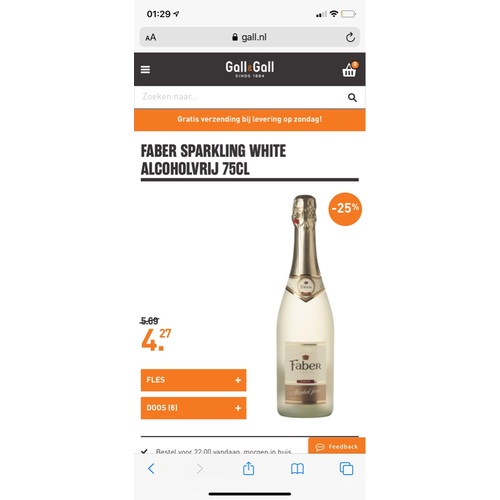Image resolution: width=500 pixels, height=500 pixels.
Task: Tap the gall.nl address bar
Action: 250,37
